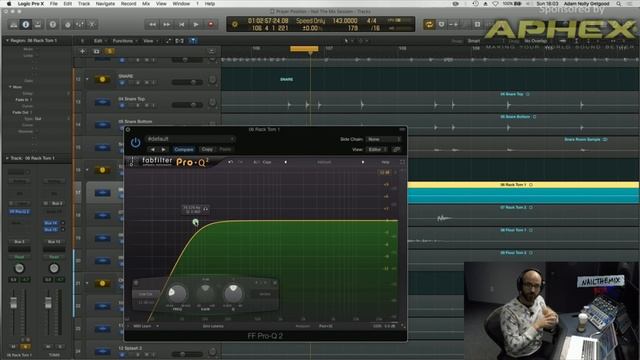Collapse the More section in region inspector
This screenshot has height=360, width=640.
point(10,87)
